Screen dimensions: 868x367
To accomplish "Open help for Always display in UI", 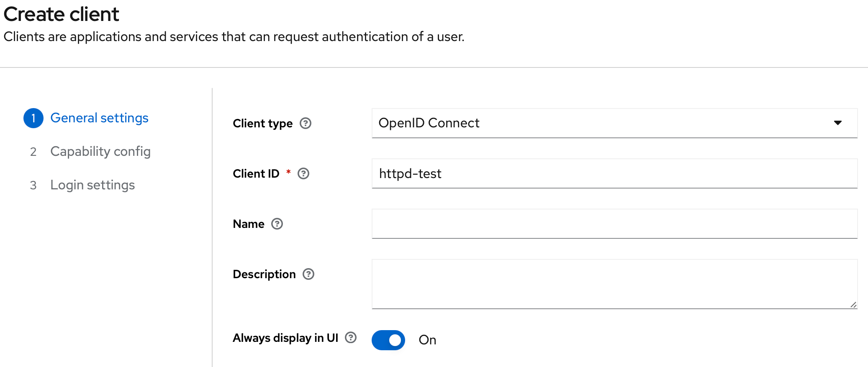I will pyautogui.click(x=351, y=337).
